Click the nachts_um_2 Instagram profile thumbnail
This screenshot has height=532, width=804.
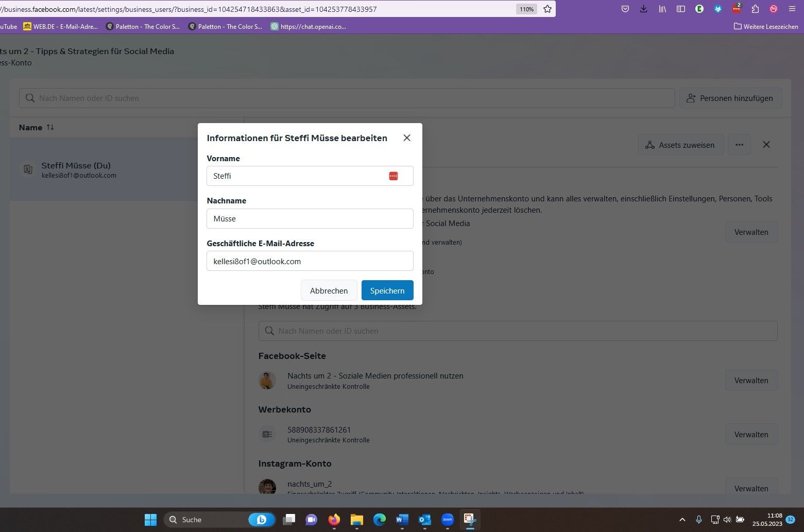pos(267,487)
